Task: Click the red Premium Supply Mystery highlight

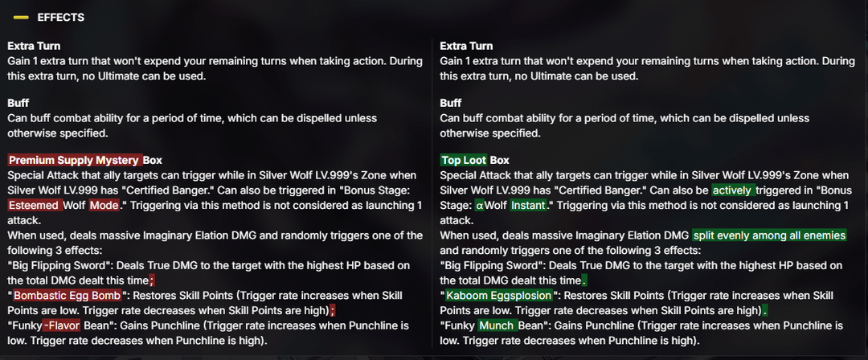Action: [x=74, y=160]
